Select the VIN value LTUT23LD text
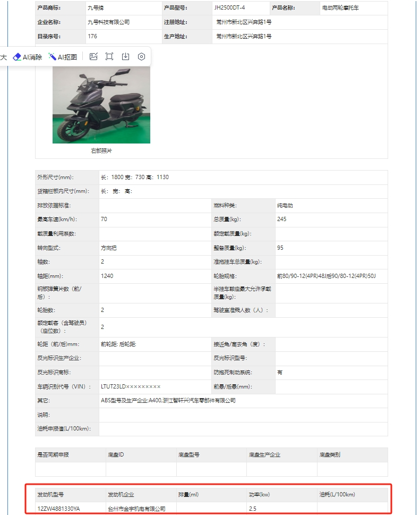 coord(131,386)
